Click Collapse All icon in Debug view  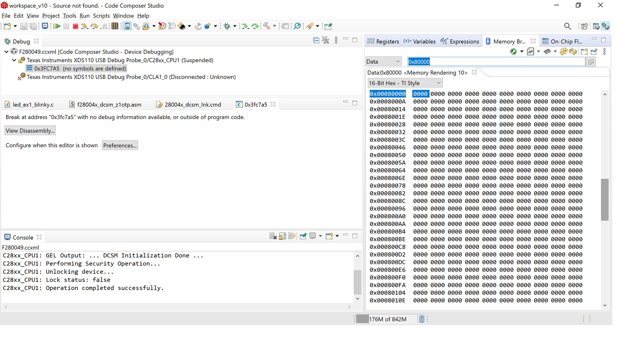316,40
